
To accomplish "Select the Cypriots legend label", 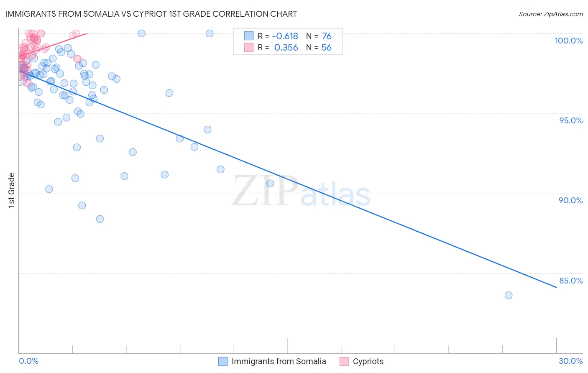I will (x=368, y=361).
